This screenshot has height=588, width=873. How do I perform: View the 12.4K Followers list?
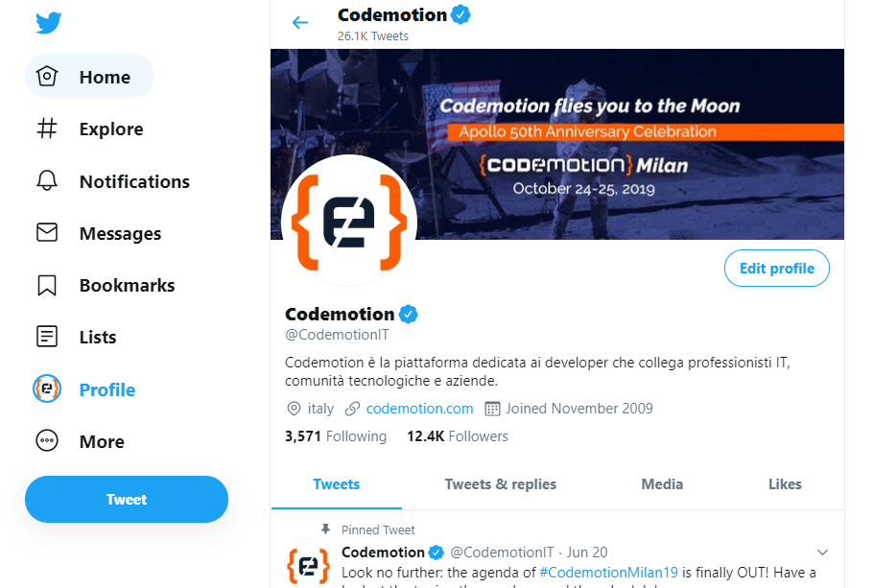click(x=458, y=436)
